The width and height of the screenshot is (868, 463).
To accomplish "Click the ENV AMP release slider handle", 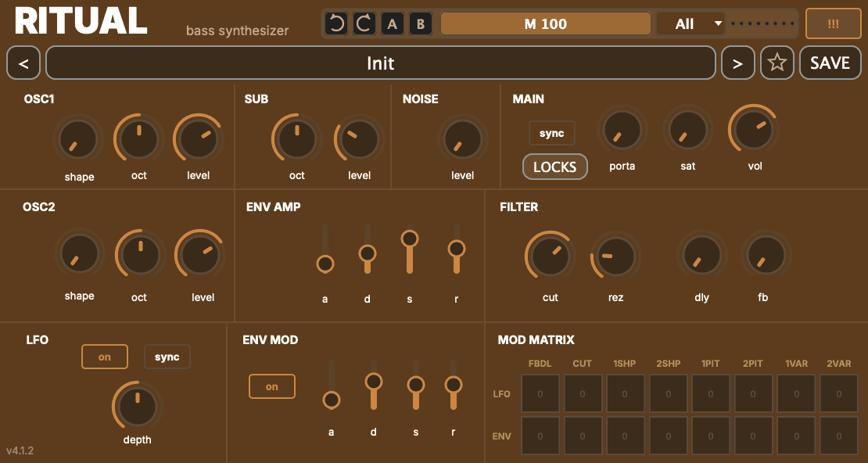I will click(457, 249).
